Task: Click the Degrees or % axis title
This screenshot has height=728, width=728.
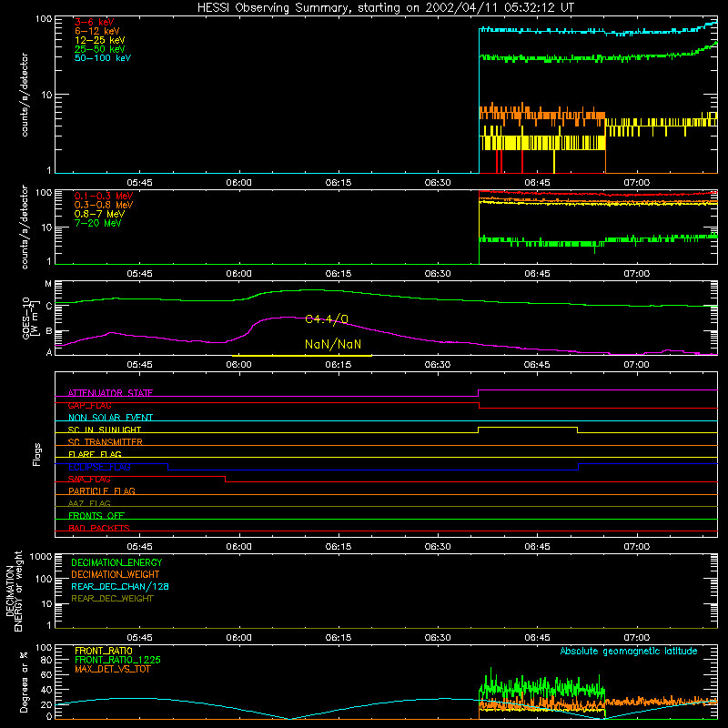Action: point(24,682)
